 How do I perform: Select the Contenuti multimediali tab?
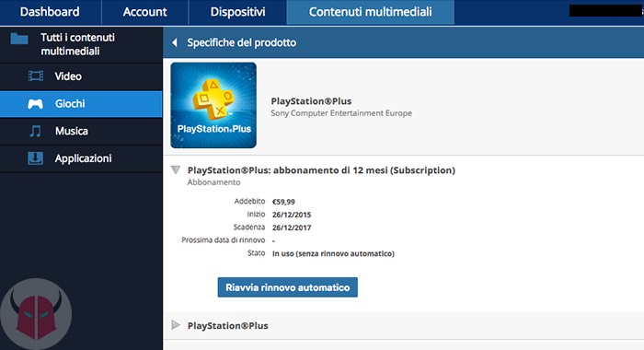[371, 12]
